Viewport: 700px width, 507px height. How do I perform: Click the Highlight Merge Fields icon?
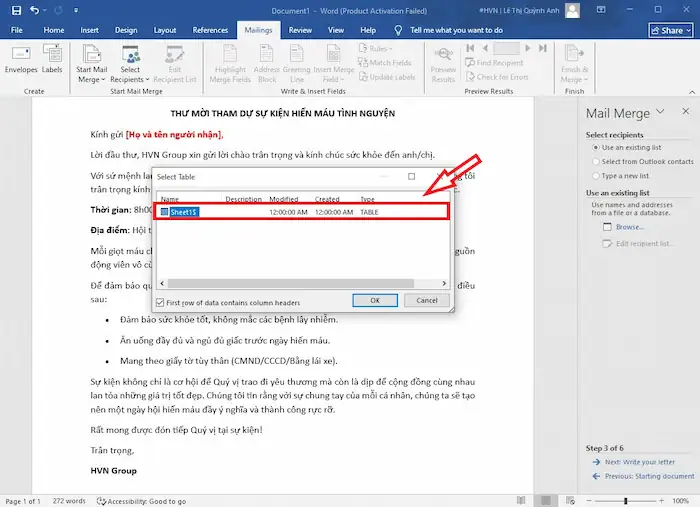[229, 59]
